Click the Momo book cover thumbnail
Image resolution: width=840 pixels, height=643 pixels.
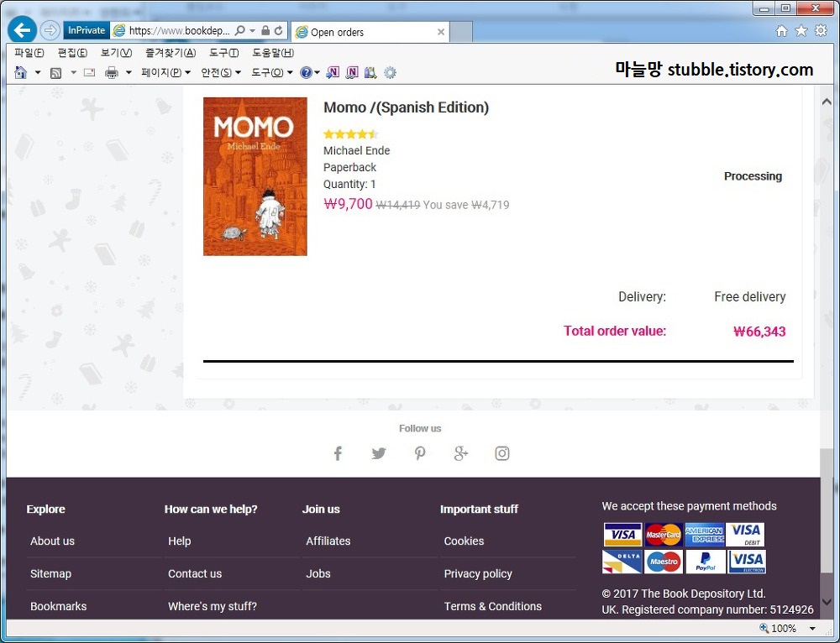[x=255, y=176]
